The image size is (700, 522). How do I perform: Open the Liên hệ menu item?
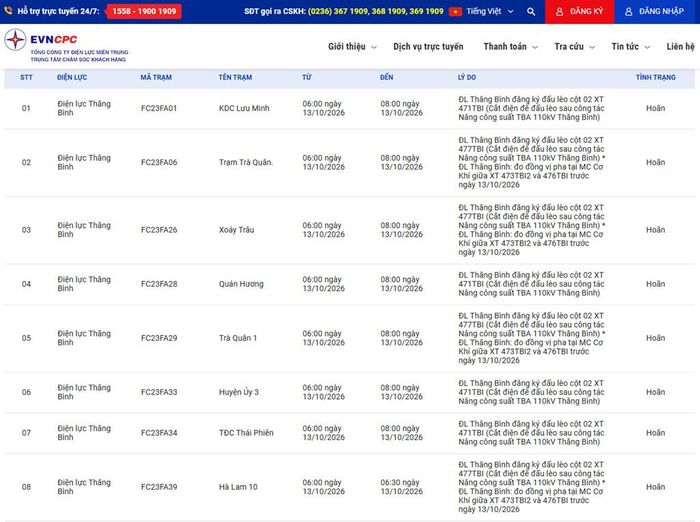point(680,46)
